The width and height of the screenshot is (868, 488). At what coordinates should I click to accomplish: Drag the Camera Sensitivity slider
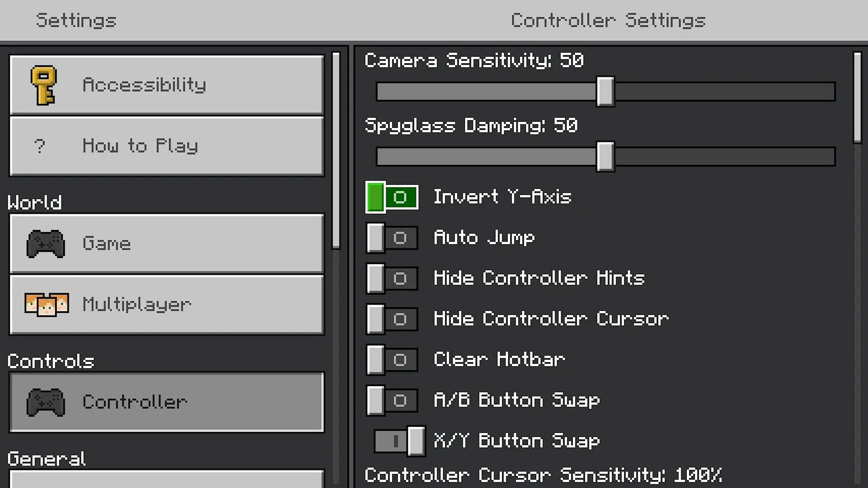[604, 90]
